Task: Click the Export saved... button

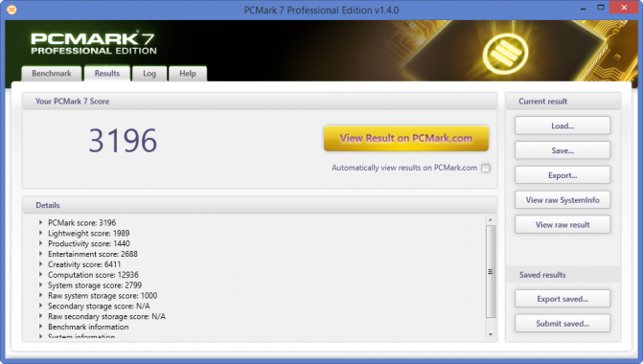Action: click(x=563, y=299)
